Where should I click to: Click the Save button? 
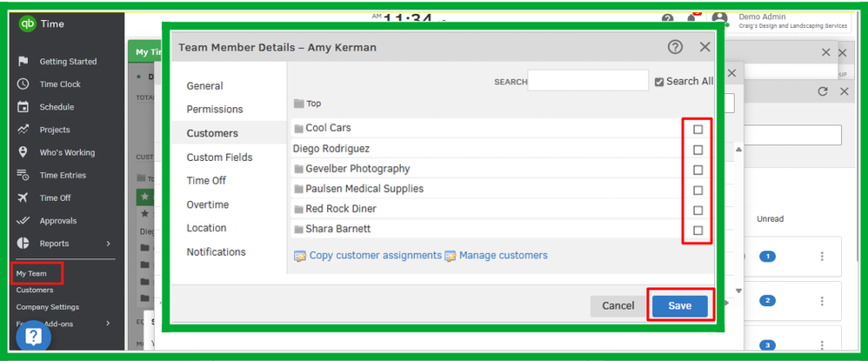679,305
